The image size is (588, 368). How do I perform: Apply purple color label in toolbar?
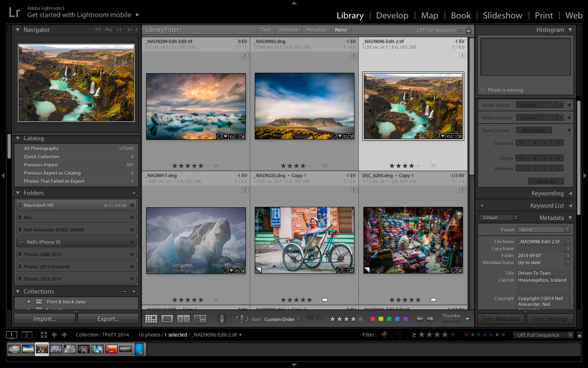click(405, 319)
